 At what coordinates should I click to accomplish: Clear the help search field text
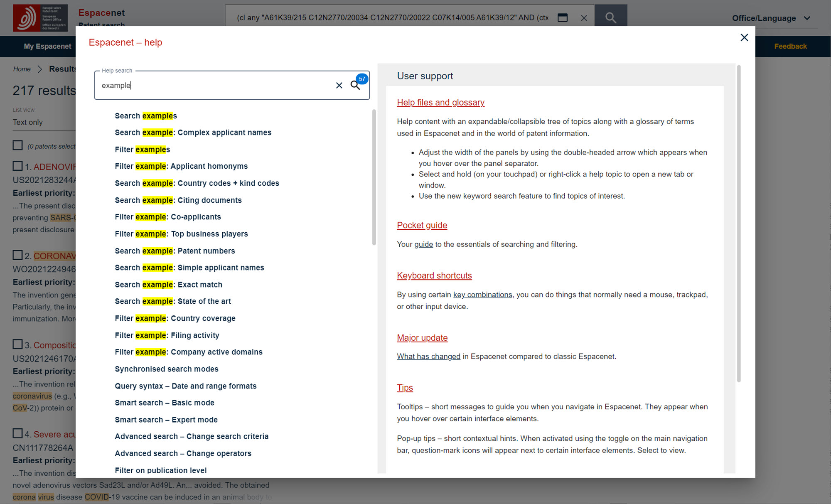click(339, 85)
